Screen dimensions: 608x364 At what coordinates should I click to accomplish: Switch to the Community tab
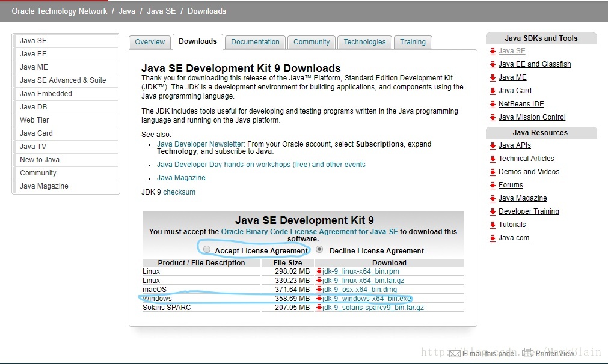tap(312, 42)
